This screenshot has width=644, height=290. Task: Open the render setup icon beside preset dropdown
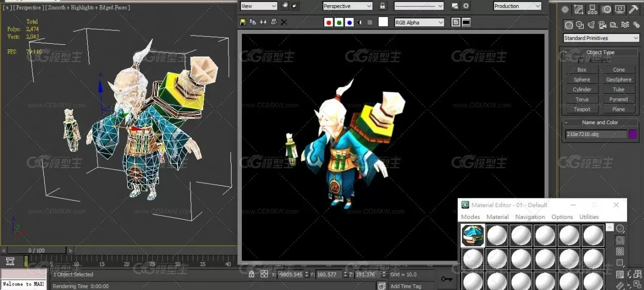click(x=455, y=6)
